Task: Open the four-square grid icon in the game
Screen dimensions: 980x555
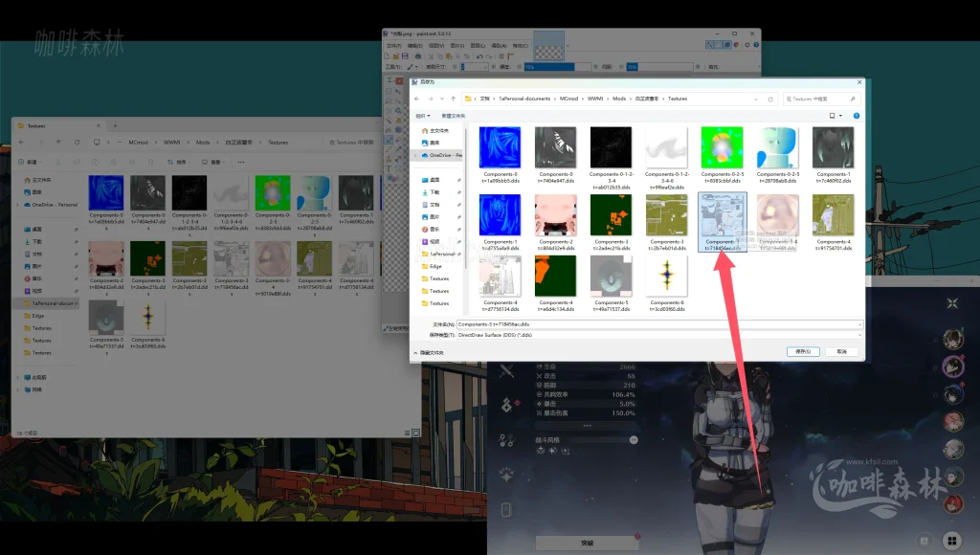Action: tap(952, 540)
